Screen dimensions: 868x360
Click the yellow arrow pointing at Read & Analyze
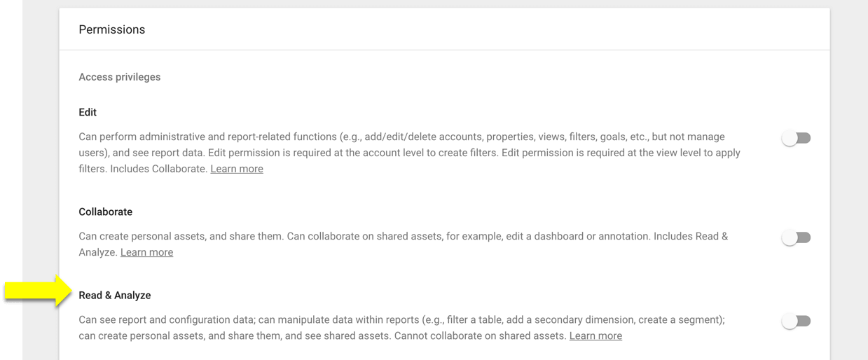click(x=39, y=291)
